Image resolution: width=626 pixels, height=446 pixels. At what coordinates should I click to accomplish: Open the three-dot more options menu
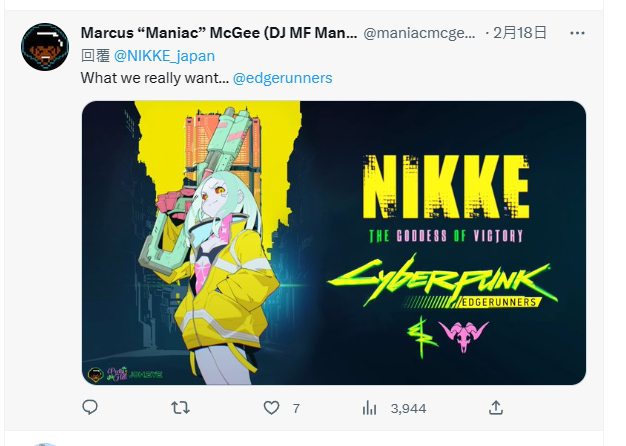pos(577,33)
